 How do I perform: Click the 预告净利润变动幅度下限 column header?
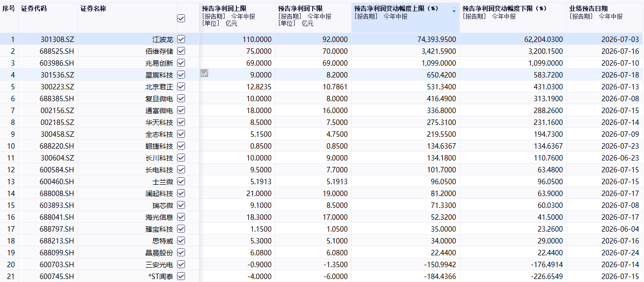click(x=505, y=8)
